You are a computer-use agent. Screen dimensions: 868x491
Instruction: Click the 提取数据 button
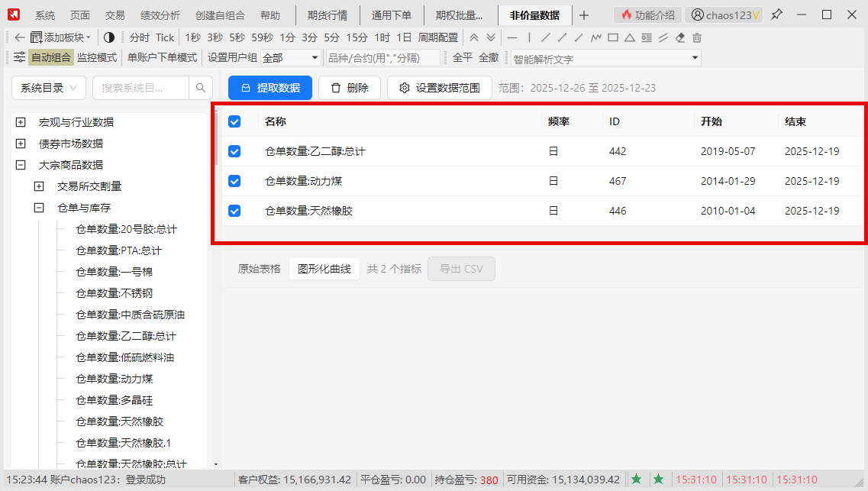pyautogui.click(x=270, y=88)
